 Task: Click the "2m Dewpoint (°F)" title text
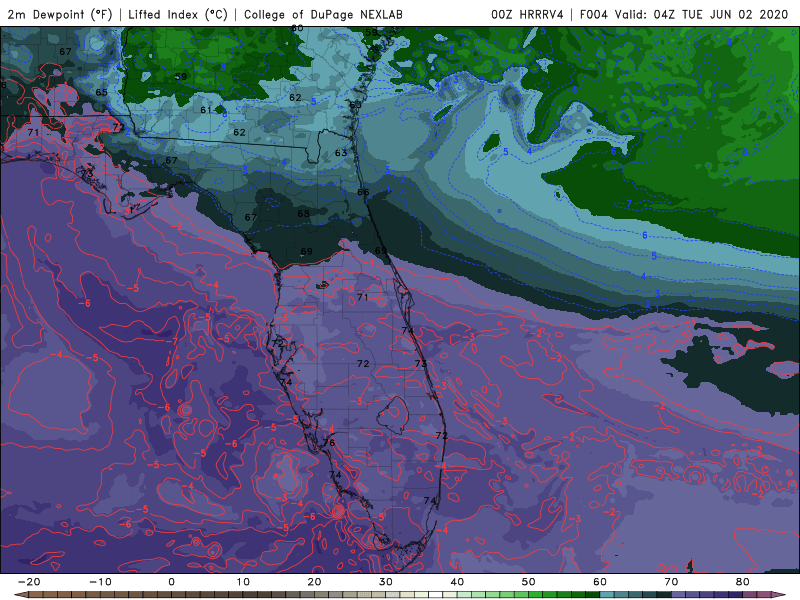[60, 14]
